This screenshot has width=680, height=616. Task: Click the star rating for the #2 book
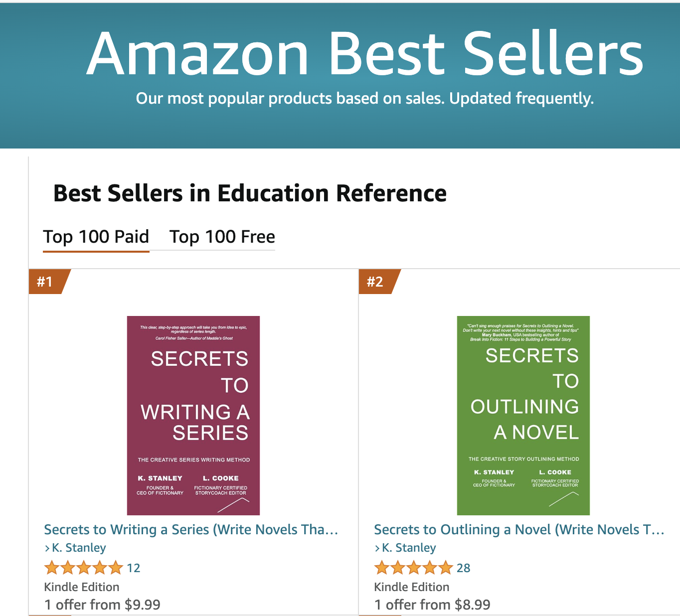click(x=413, y=568)
